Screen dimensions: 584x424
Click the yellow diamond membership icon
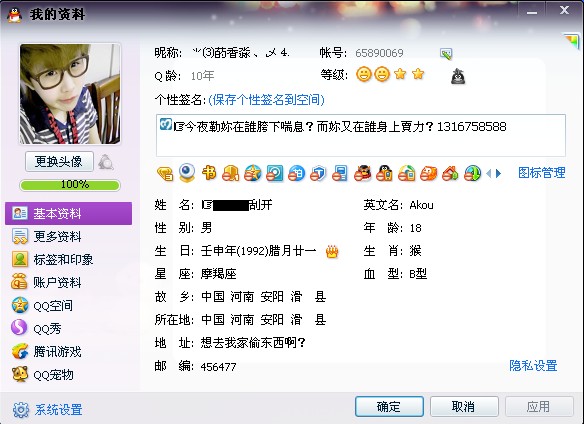point(165,174)
